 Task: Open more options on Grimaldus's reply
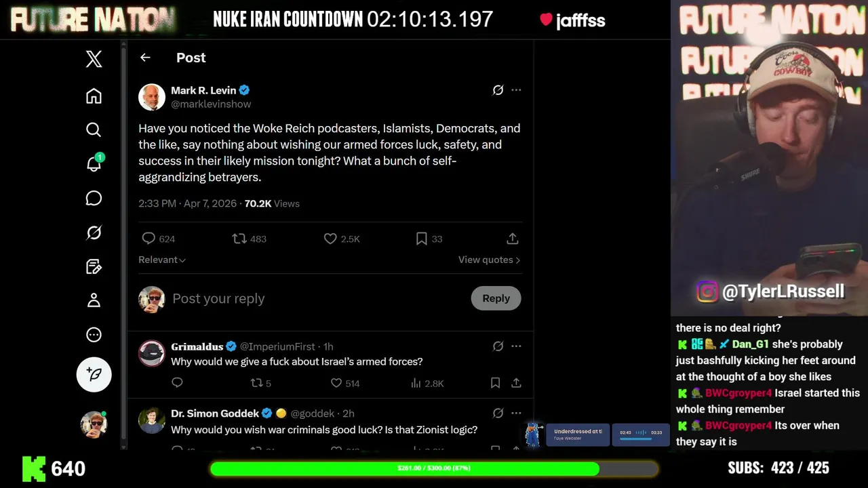tap(516, 346)
